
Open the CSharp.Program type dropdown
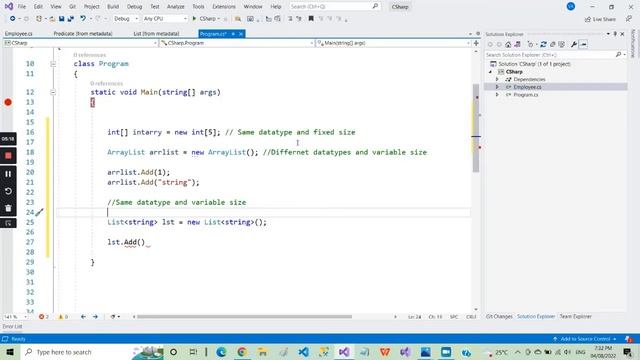[237, 43]
